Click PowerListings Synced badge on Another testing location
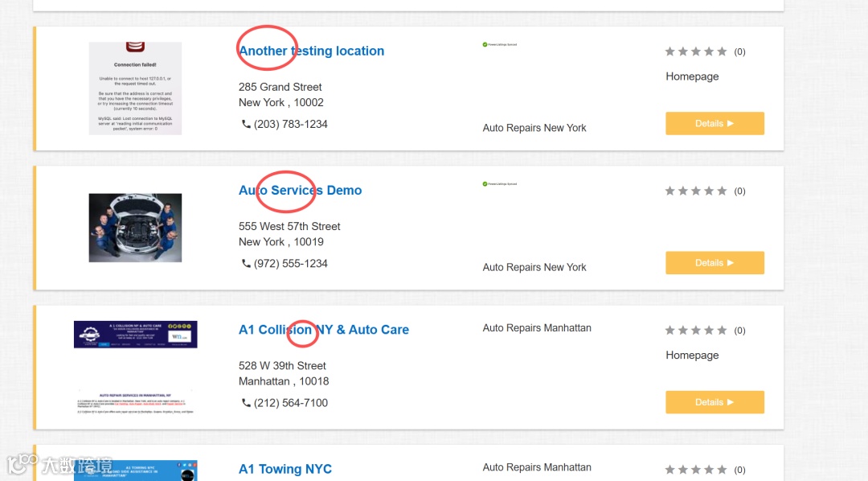 (499, 44)
